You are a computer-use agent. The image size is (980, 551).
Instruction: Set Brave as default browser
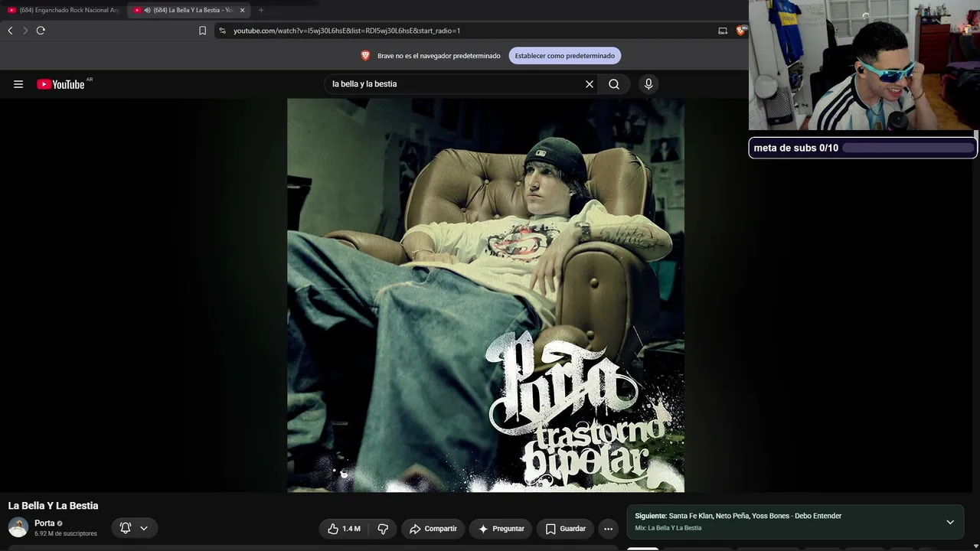click(565, 56)
